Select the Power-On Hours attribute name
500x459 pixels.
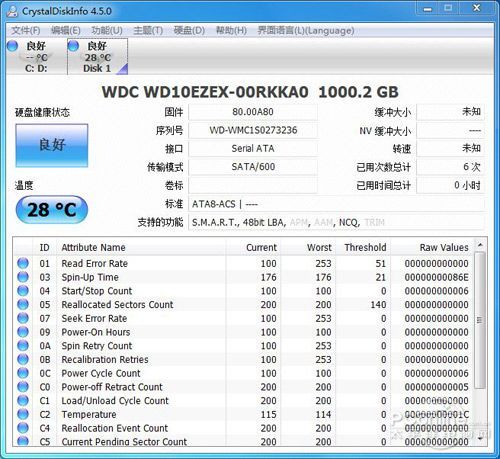(96, 332)
